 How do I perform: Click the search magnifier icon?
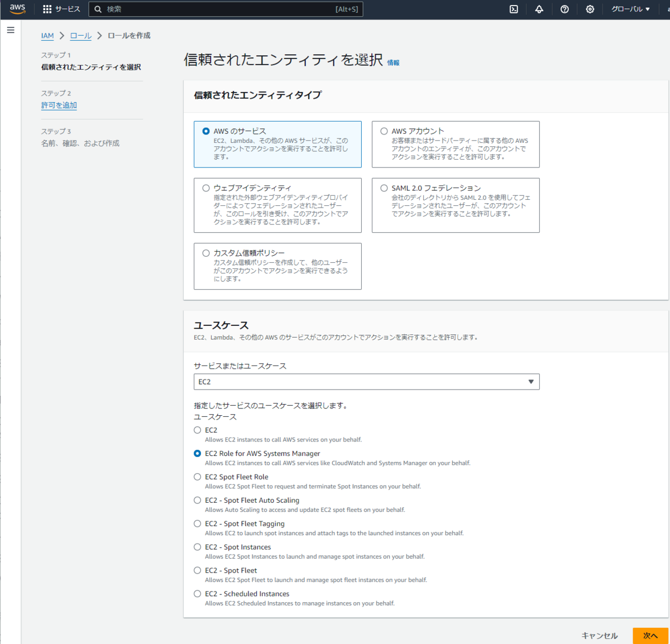[98, 9]
